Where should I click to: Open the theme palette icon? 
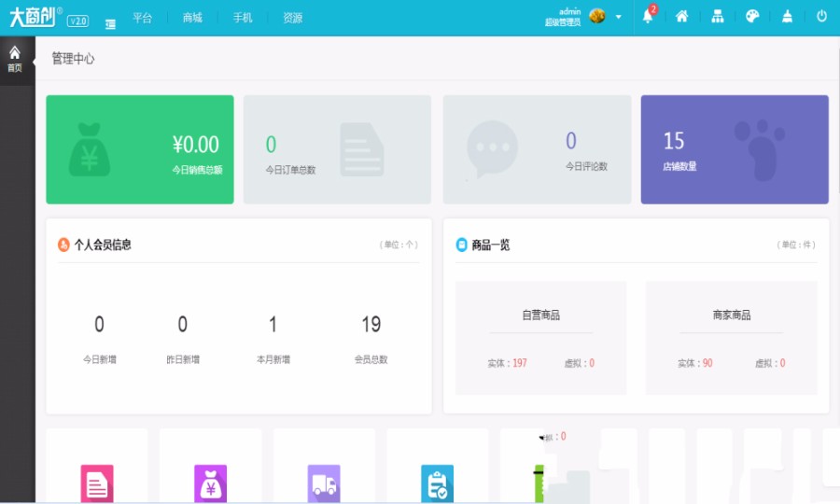tap(752, 17)
